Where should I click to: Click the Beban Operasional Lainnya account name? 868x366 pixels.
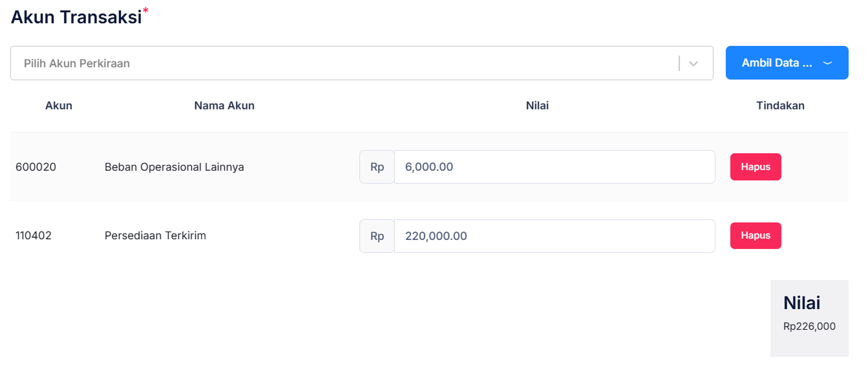(x=175, y=167)
